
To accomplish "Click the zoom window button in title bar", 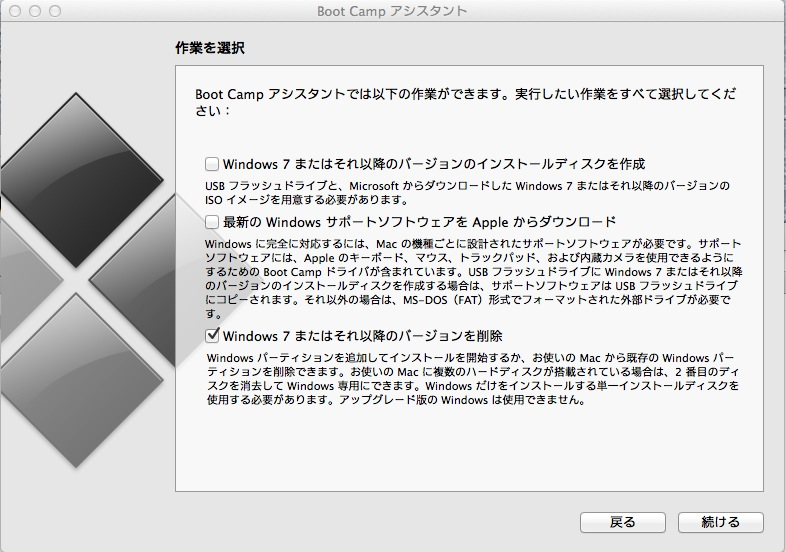I will [55, 11].
